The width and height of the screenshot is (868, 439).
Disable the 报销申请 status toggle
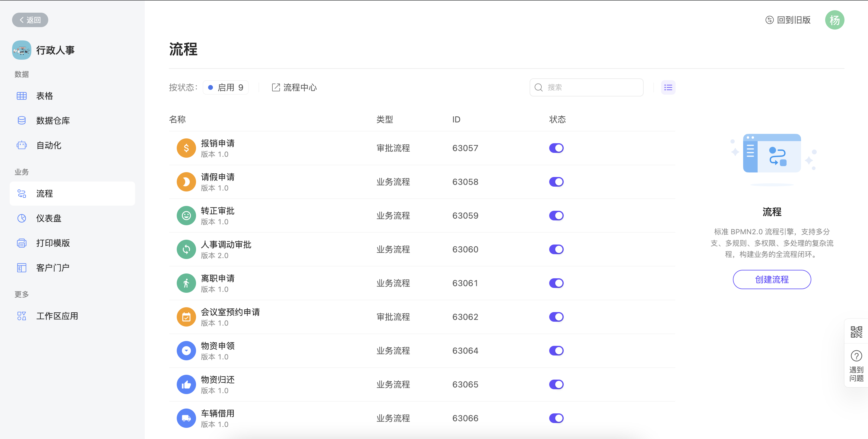tap(556, 148)
